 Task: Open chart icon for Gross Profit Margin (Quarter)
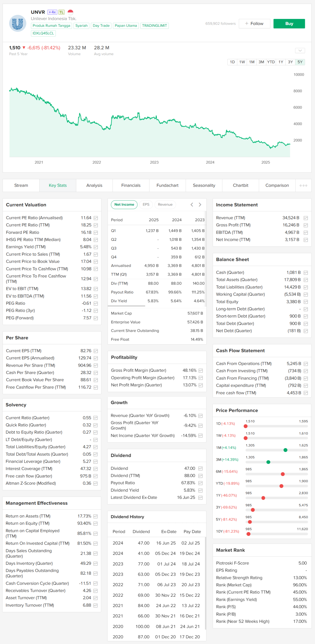tap(200, 371)
